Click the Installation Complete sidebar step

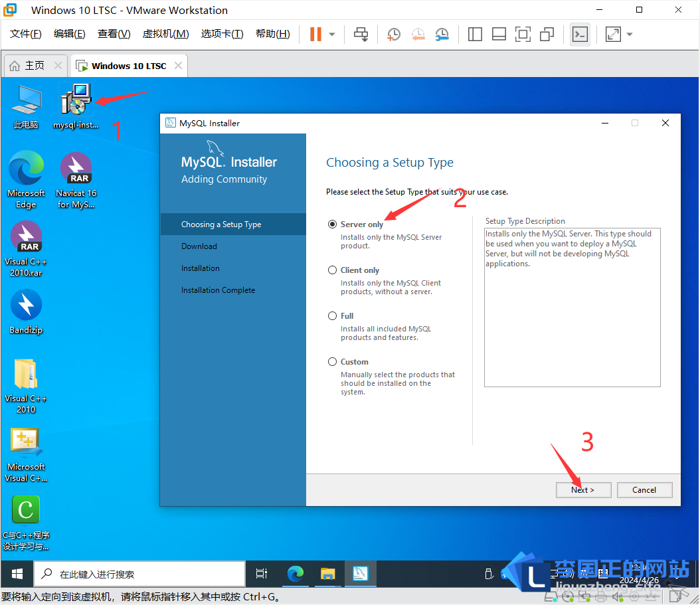pos(219,290)
